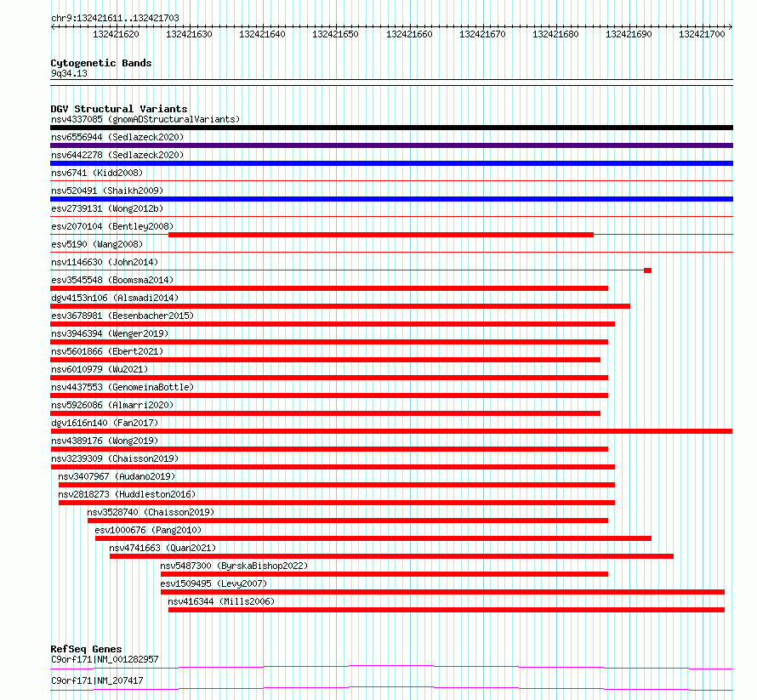Select the red nsv4741663 variant bar

coord(391,556)
